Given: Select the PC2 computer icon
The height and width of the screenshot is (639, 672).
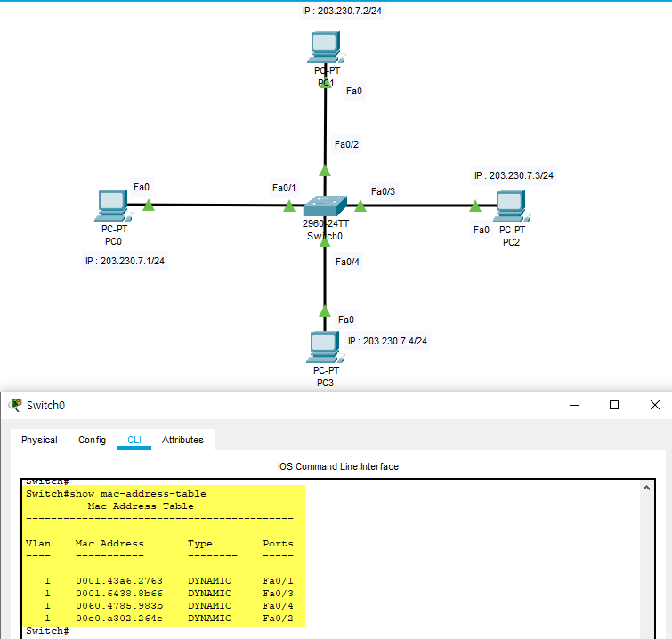Looking at the screenshot, I should [x=512, y=206].
